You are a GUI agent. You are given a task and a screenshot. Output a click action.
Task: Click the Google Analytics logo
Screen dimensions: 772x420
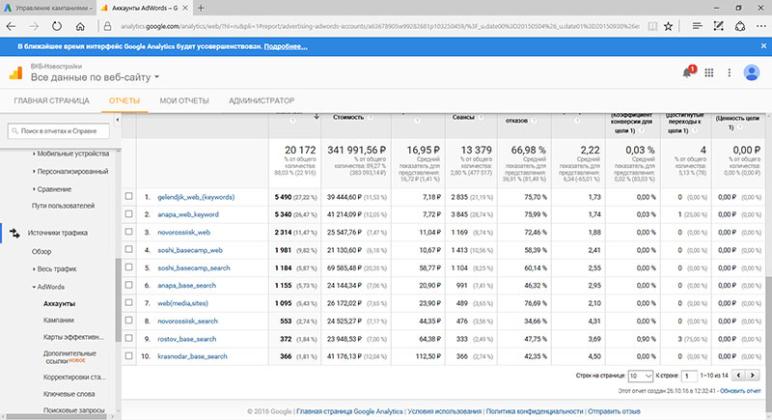[x=16, y=73]
